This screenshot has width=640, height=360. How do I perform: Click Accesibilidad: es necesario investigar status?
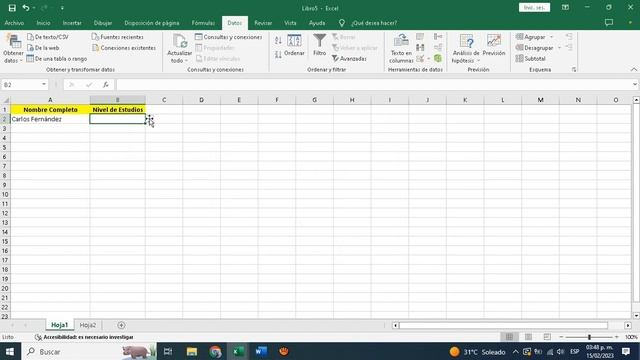click(84, 337)
